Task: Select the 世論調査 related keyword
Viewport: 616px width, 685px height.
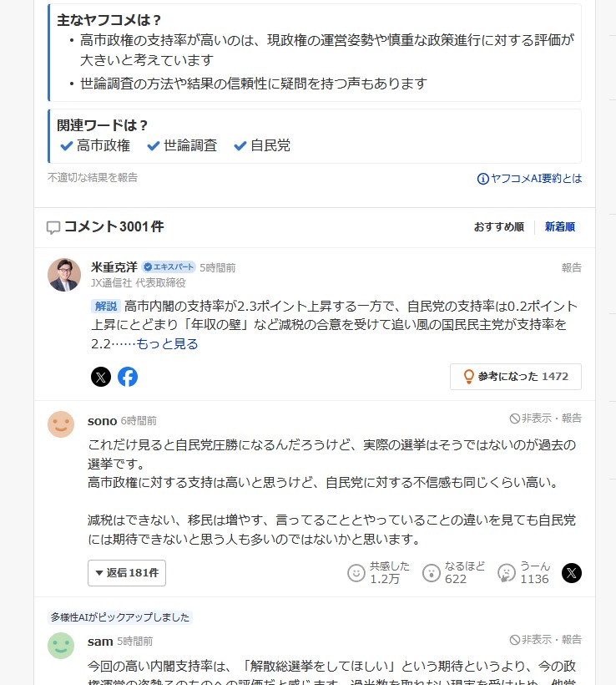Action: 182,145
